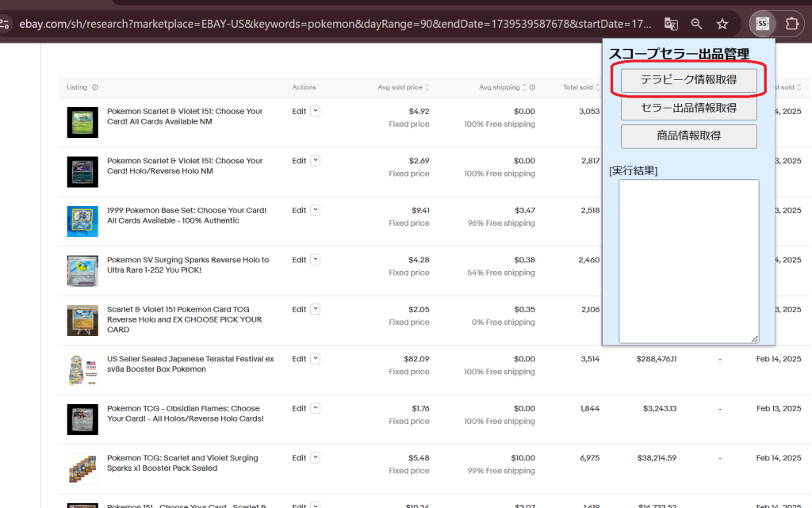The height and width of the screenshot is (508, 812).
Task: Open listing Scarlet & Violet 151 Pokemon Card TCG
Action: coord(184,319)
